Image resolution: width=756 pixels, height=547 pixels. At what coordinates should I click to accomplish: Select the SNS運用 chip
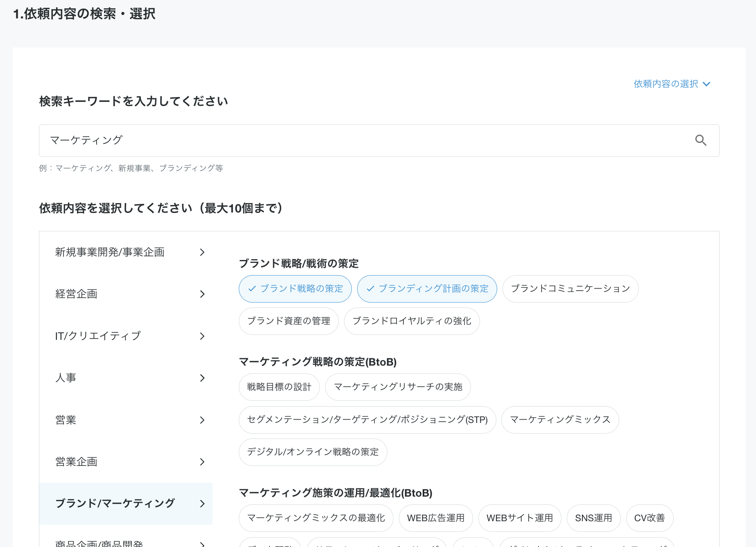[593, 518]
